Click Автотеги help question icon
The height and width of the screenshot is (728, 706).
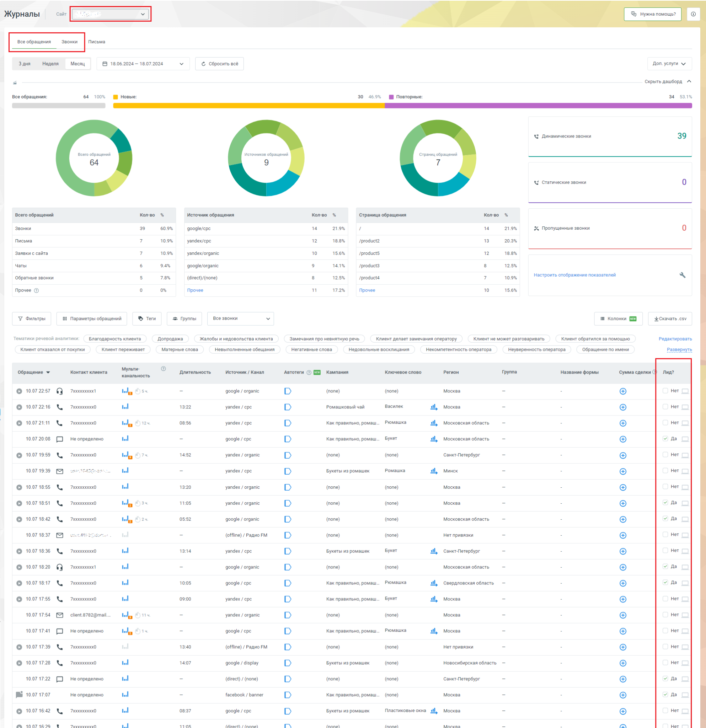pos(309,373)
